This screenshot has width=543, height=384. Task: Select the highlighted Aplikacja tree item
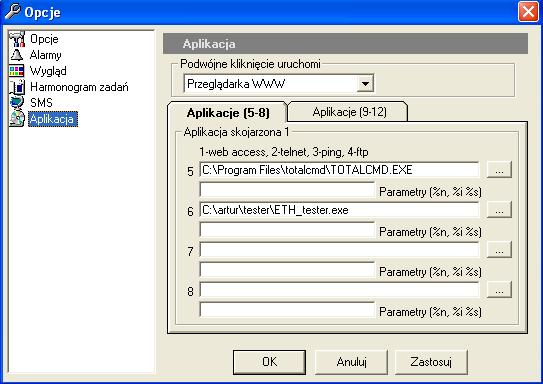pyautogui.click(x=53, y=119)
